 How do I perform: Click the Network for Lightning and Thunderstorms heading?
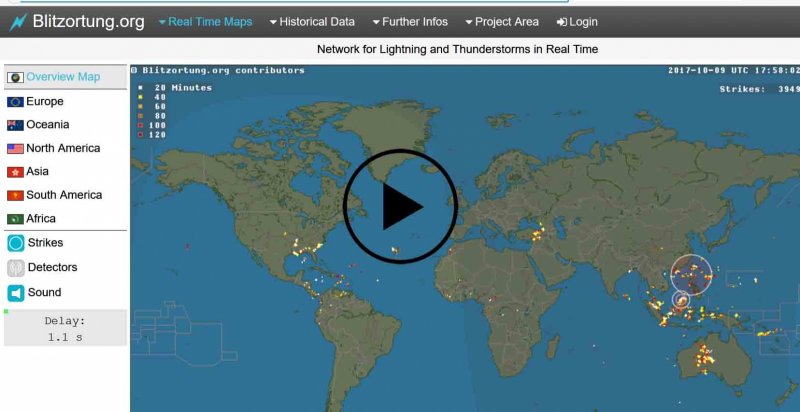pos(457,49)
